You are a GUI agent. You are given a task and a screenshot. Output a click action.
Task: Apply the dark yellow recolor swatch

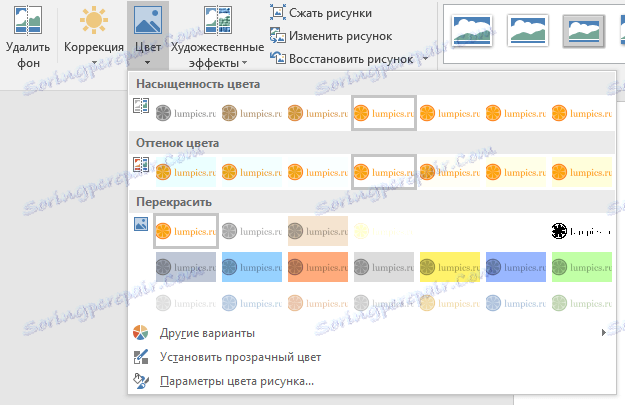click(x=450, y=267)
